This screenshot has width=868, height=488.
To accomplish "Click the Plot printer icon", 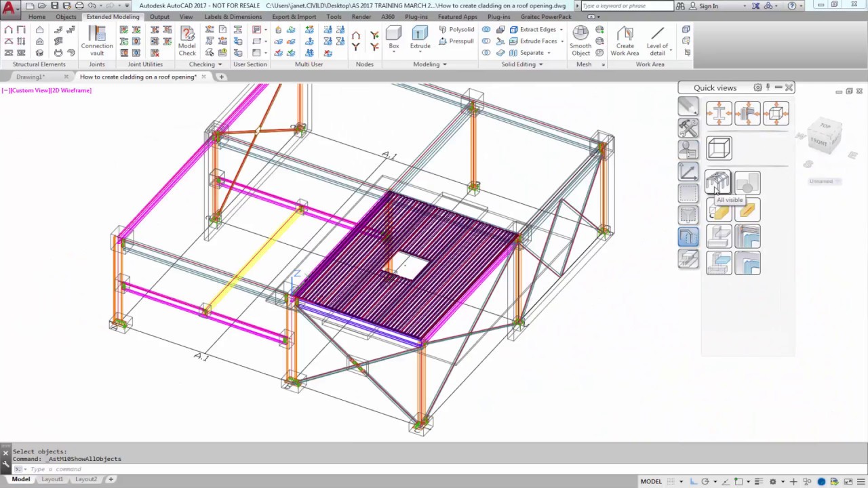I will pyautogui.click(x=79, y=5).
